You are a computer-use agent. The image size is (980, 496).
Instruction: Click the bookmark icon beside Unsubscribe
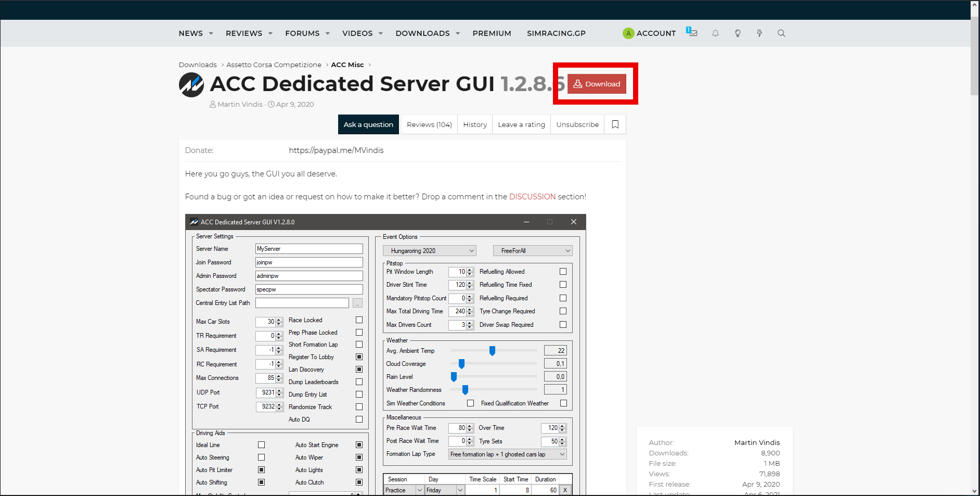(615, 124)
